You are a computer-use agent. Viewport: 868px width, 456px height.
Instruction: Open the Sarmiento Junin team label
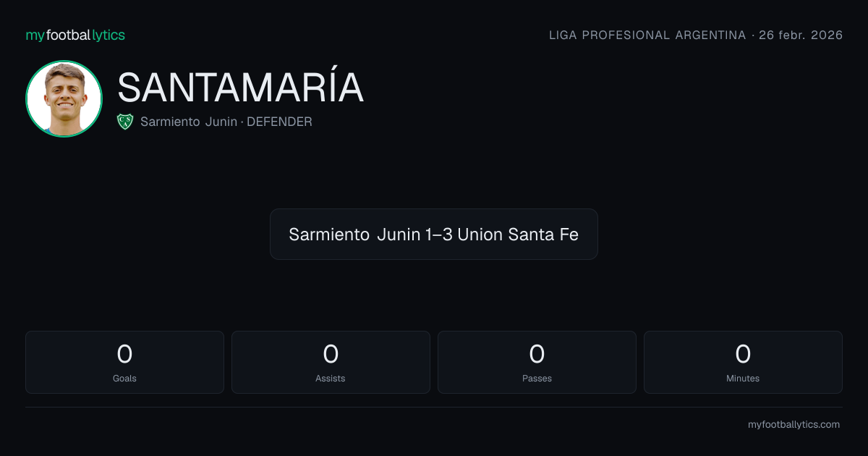pos(189,122)
